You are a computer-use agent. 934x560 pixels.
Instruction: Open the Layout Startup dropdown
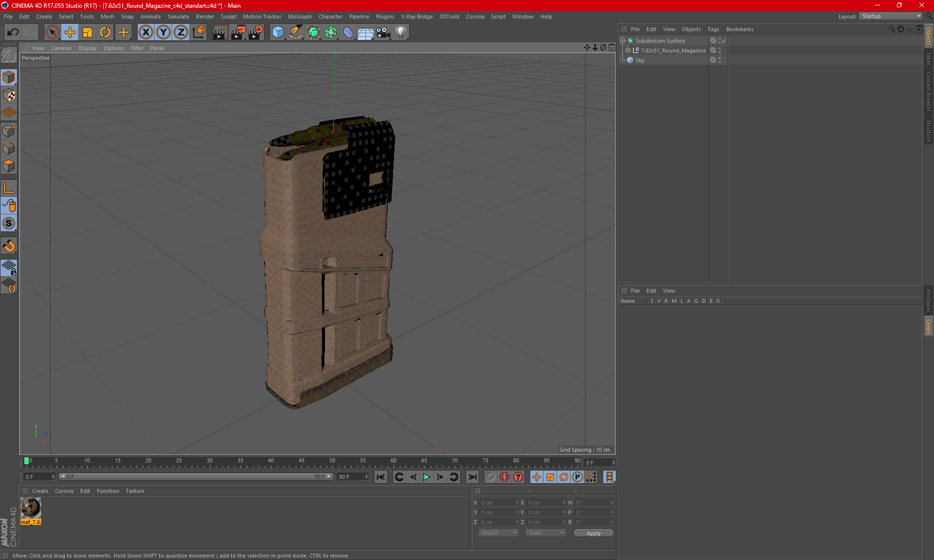click(x=891, y=16)
